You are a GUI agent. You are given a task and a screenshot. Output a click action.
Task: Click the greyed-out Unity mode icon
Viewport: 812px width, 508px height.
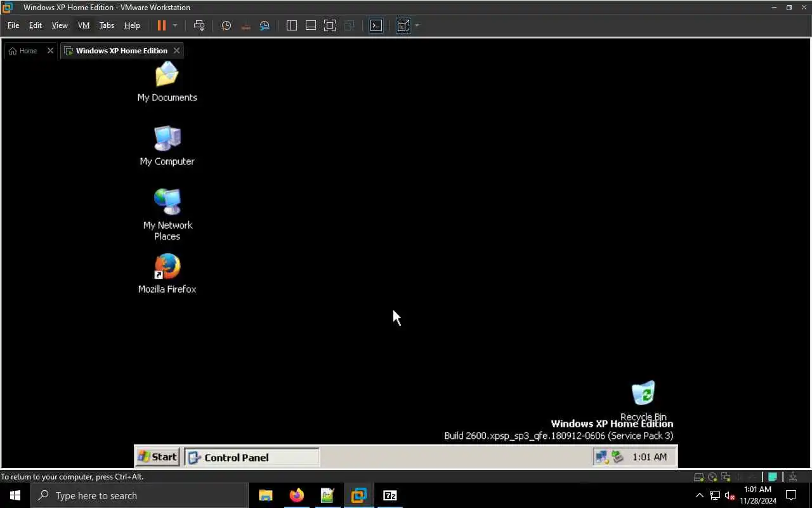(x=349, y=25)
